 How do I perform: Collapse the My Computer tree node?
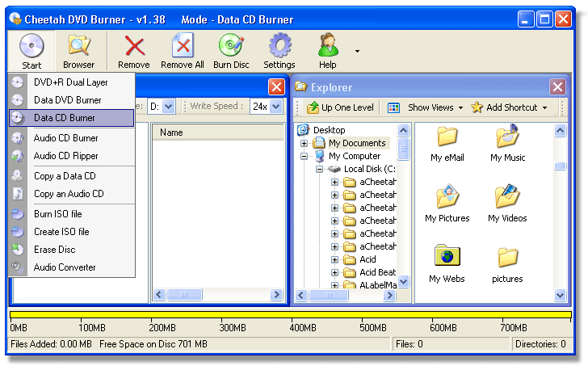point(304,156)
